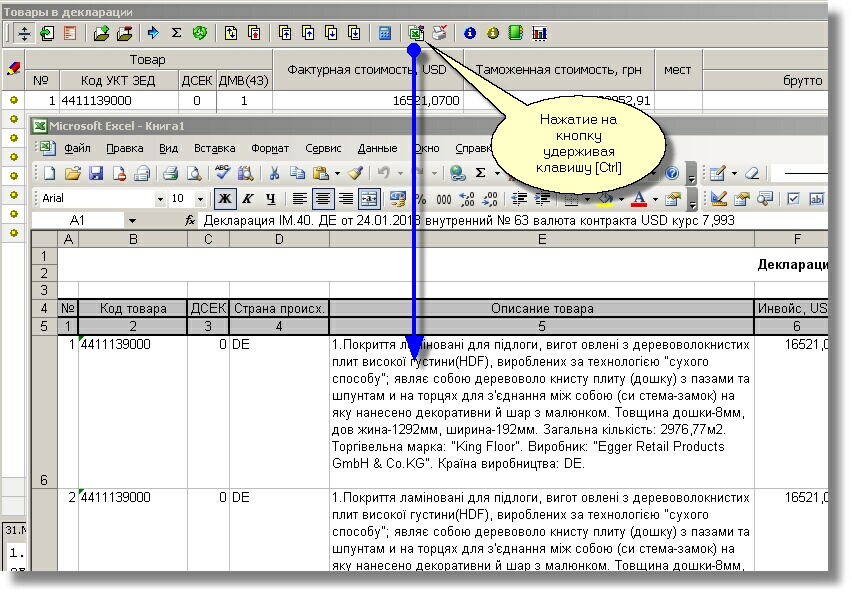852x595 pixels.
Task: Click the row split arrows icon
Action: 24,34
